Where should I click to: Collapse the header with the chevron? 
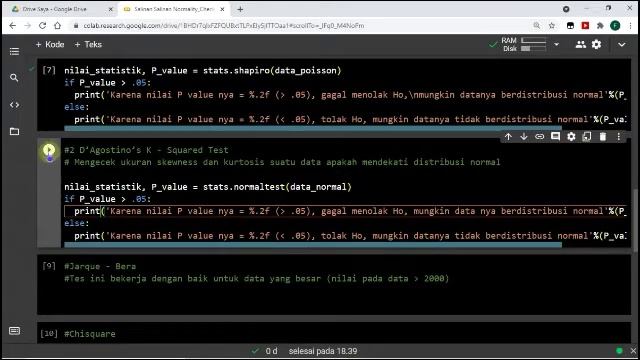(x=622, y=44)
